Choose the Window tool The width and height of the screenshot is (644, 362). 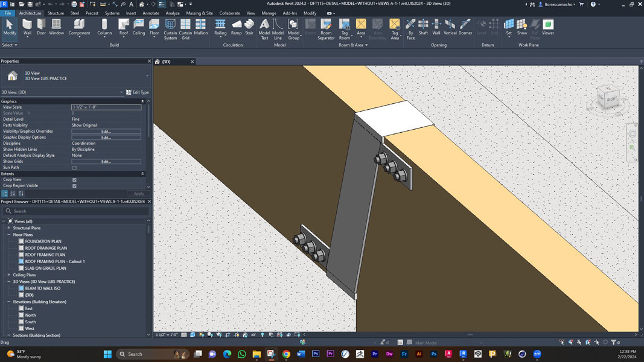point(56,27)
